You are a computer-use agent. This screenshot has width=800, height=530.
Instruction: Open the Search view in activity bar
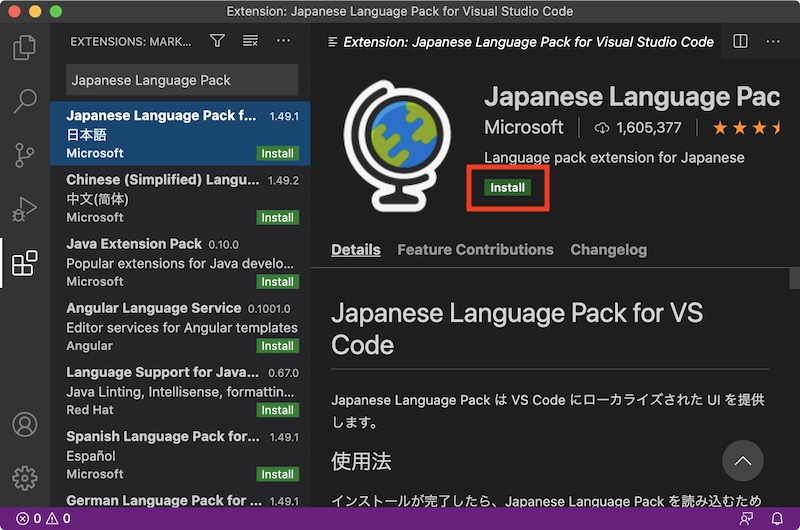coord(24,100)
